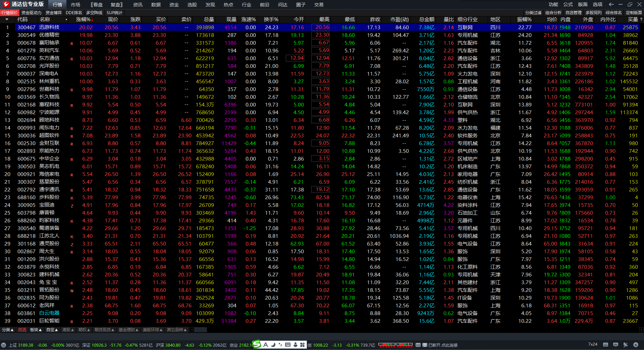Viewport: 644px width, 350px height.
Task: Click the 上证 3189.38 index in status bar
Action: pyautogui.click(x=21, y=345)
